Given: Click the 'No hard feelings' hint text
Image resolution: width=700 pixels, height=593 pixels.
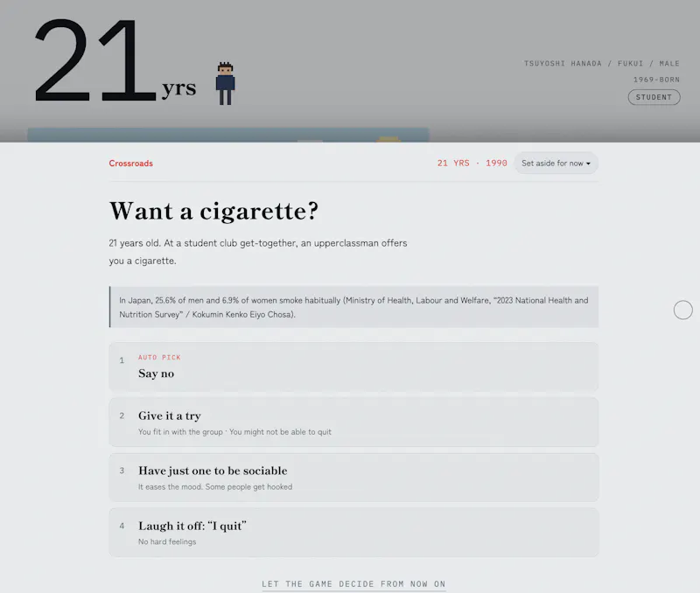Looking at the screenshot, I should click(167, 541).
